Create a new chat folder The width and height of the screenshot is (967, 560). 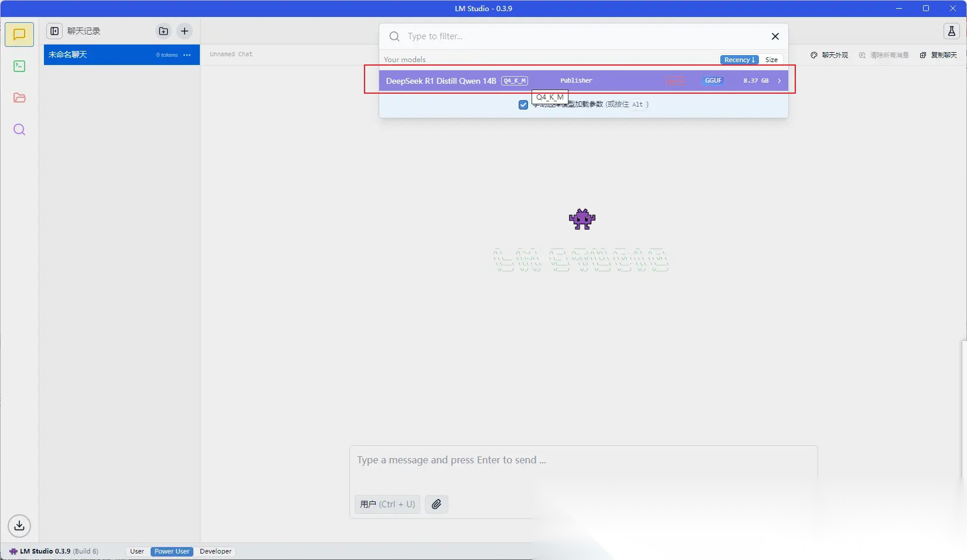point(164,31)
